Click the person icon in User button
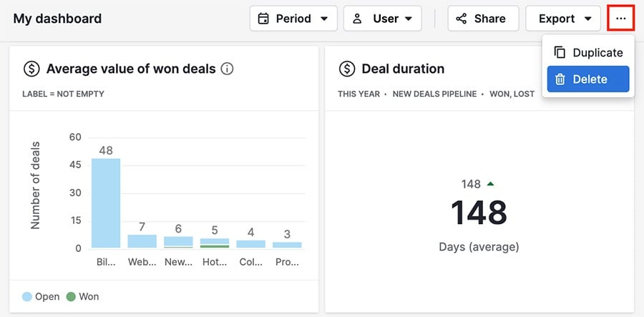644x317 pixels. [357, 19]
